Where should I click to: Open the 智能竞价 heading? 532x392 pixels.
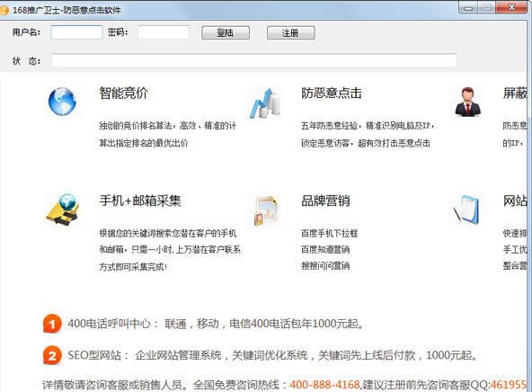pos(123,93)
